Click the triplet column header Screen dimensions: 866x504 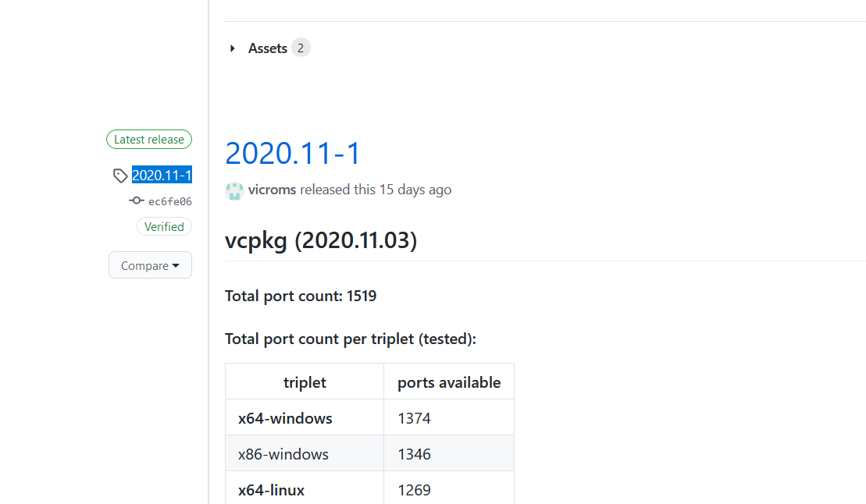(x=304, y=382)
